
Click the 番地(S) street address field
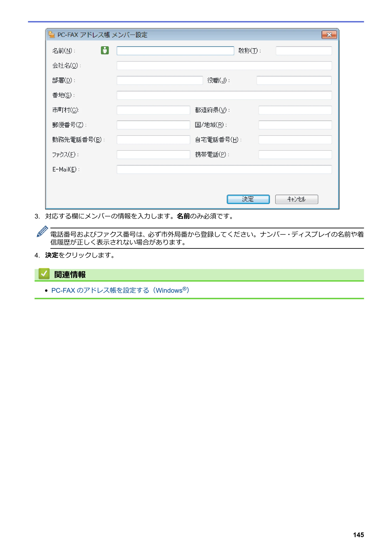[x=224, y=95]
